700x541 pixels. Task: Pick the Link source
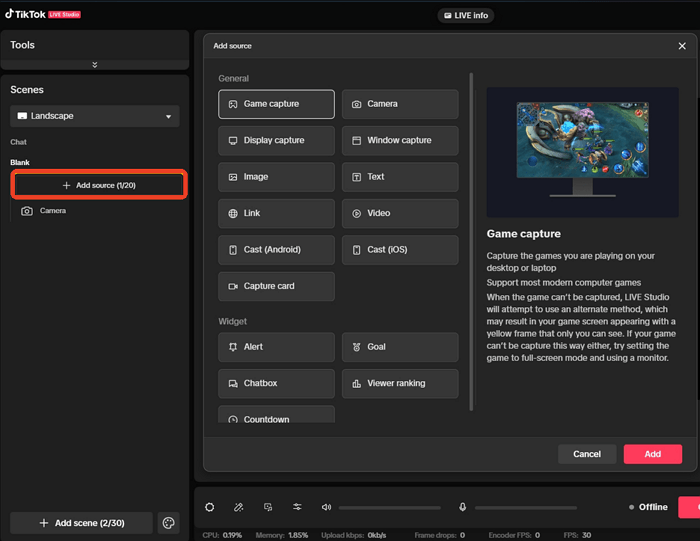click(276, 213)
